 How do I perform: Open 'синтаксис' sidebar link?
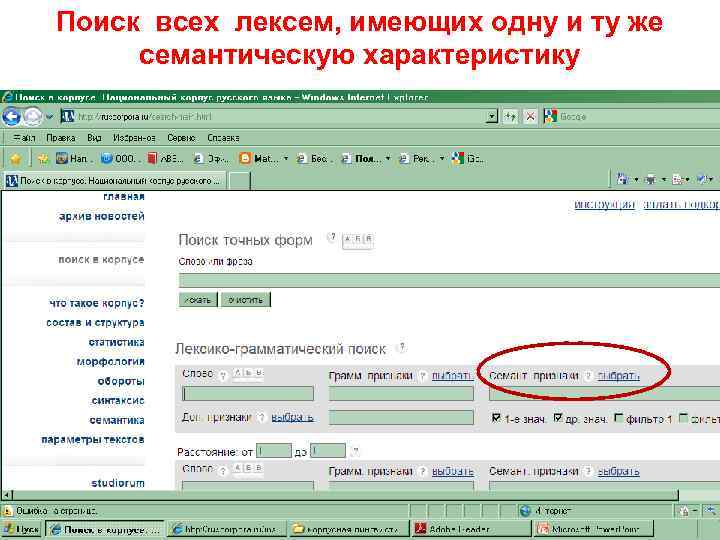(x=118, y=400)
